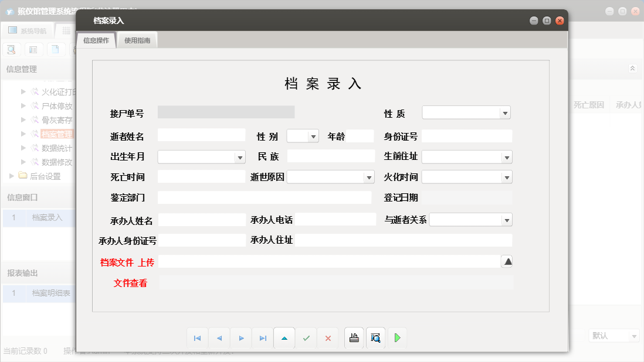
Task: Jump to the last record
Action: (x=263, y=337)
